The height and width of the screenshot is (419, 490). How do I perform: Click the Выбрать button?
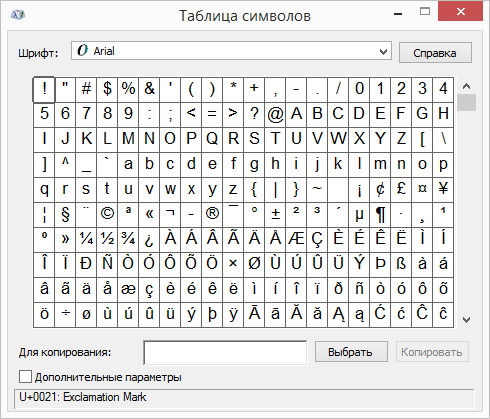(x=351, y=352)
